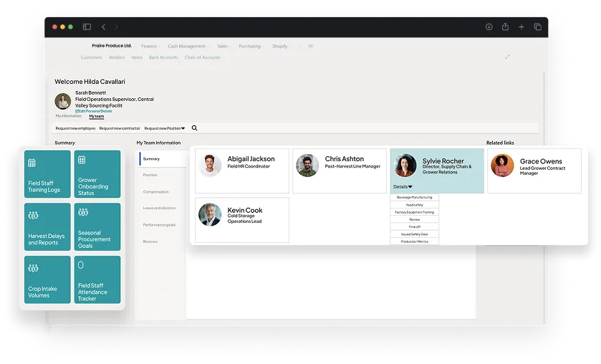
Task: Expand the Details dropdown for Sylvie Rocher
Action: 403,187
